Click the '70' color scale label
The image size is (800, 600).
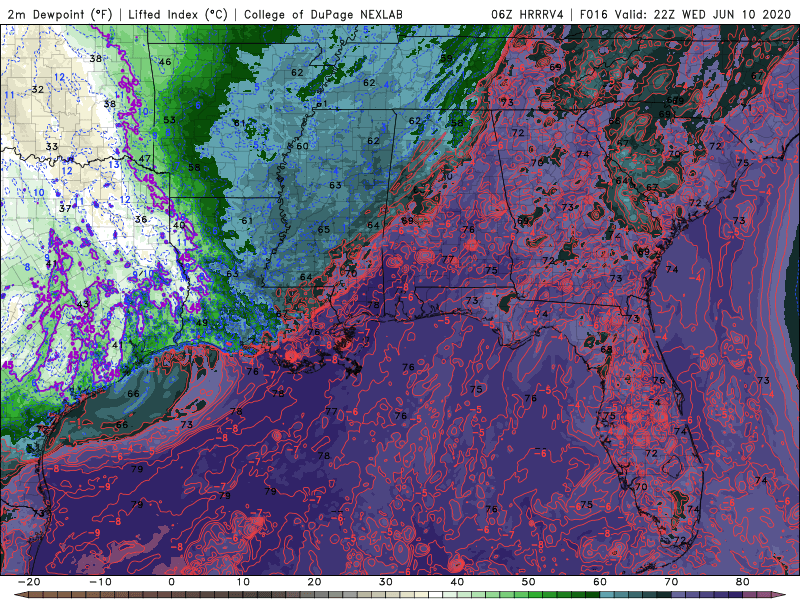[x=671, y=582]
